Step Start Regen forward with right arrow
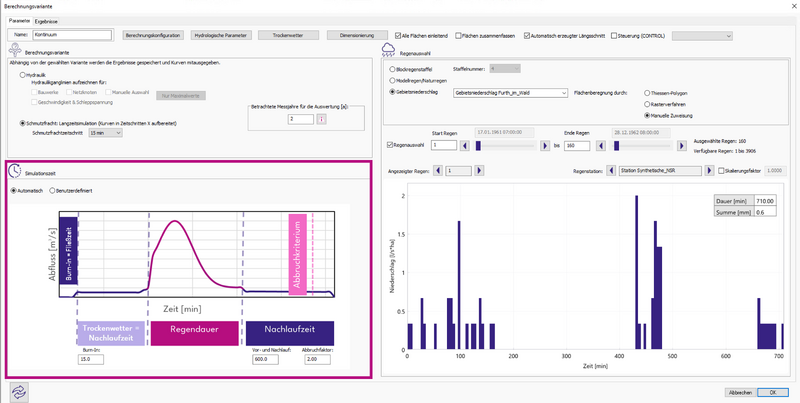The width and height of the screenshot is (800, 403). point(544,146)
